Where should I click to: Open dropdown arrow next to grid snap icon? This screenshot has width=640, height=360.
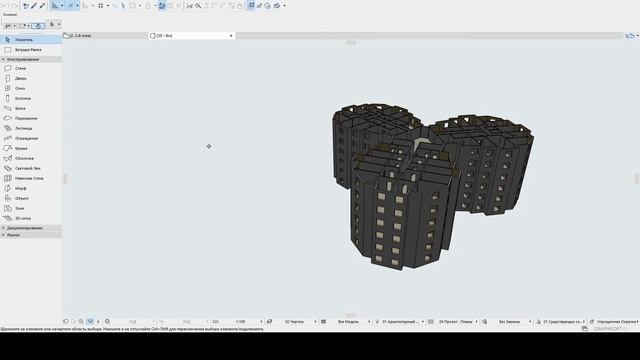[x=108, y=6]
